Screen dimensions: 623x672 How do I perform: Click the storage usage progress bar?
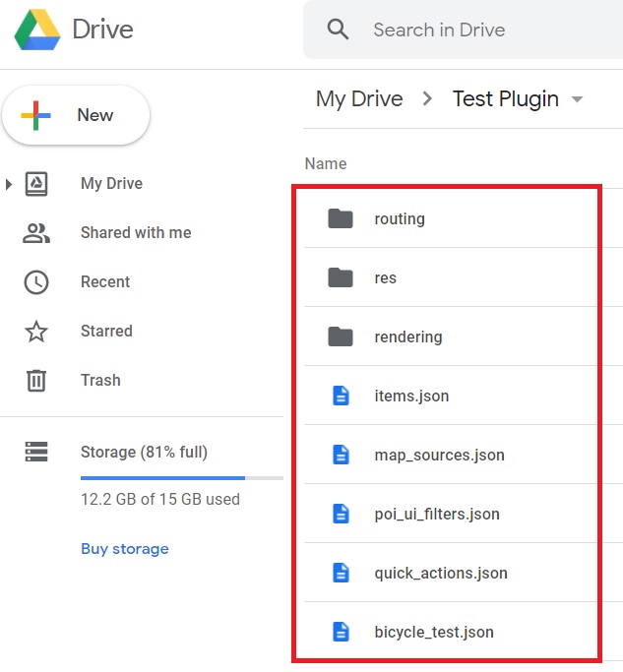(181, 478)
